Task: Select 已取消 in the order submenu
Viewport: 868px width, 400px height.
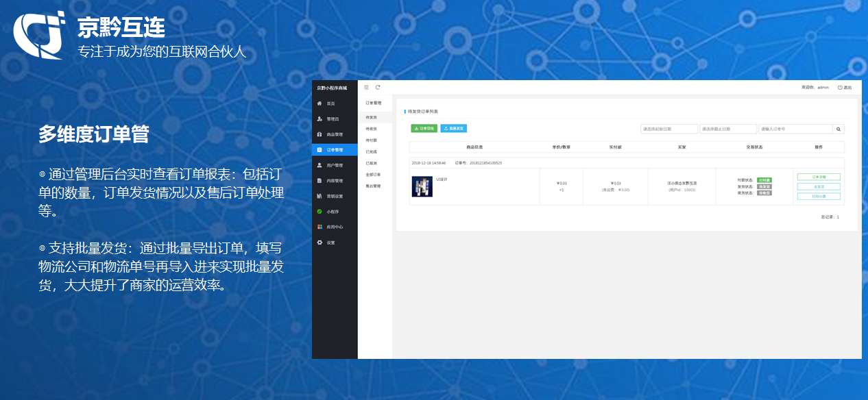Action: (371, 163)
